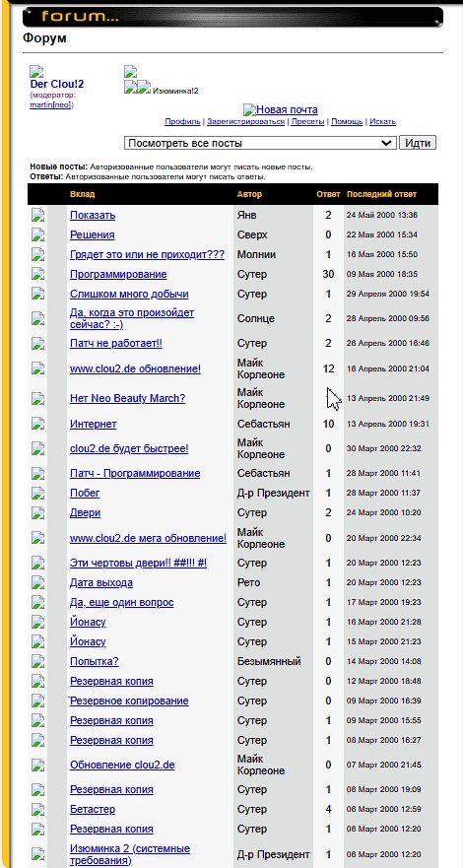
Task: Click the broken image above Der Clou!2 title
Action: [36, 71]
